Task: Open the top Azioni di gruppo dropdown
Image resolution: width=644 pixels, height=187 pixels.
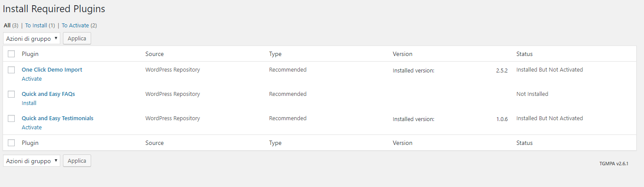Action: click(32, 39)
